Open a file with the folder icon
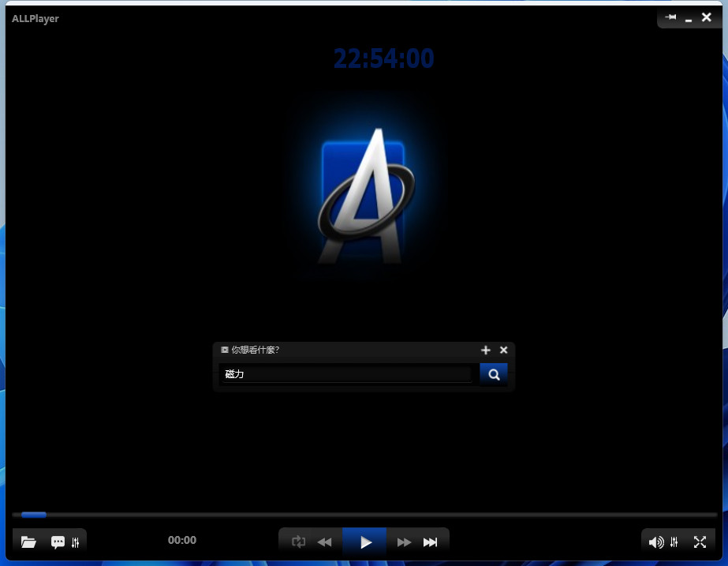728x566 pixels. (28, 542)
